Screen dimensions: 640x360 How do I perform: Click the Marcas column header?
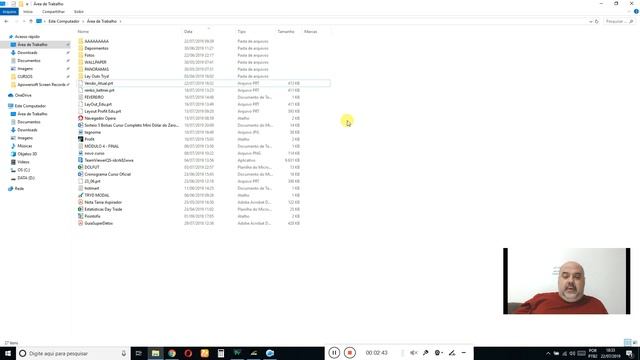[311, 31]
